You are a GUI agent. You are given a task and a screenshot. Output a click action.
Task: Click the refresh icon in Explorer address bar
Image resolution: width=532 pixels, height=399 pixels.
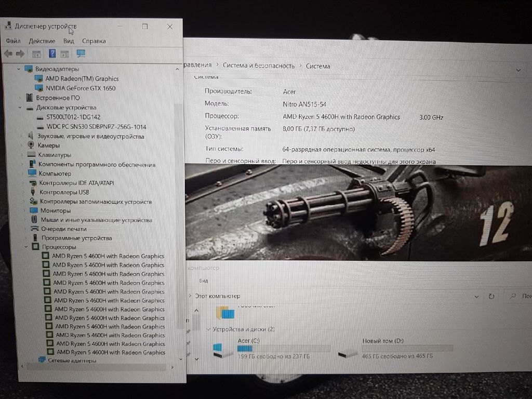pyautogui.click(x=491, y=296)
